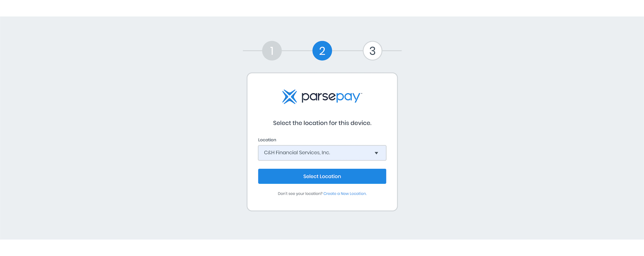The height and width of the screenshot is (256, 644).
Task: Click the progress line before step 1
Action: tap(252, 51)
